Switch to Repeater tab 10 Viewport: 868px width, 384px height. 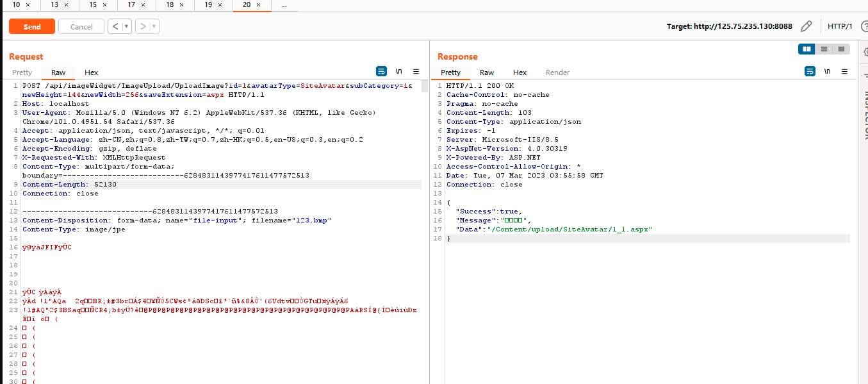16,4
